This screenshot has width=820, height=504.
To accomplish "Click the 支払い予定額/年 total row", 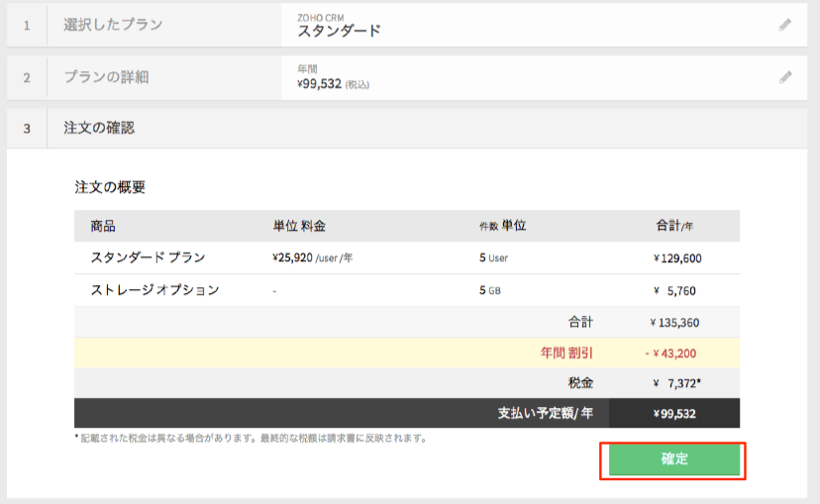I will point(546,414).
